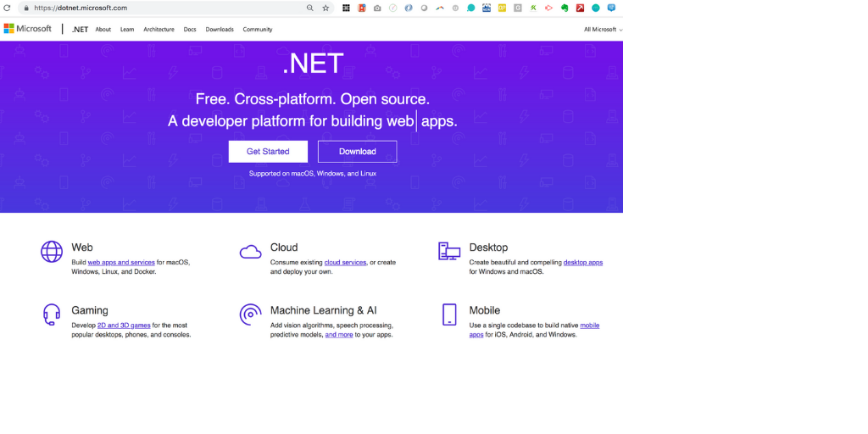
Task: Follow the 'cloud services' link
Action: tap(346, 263)
